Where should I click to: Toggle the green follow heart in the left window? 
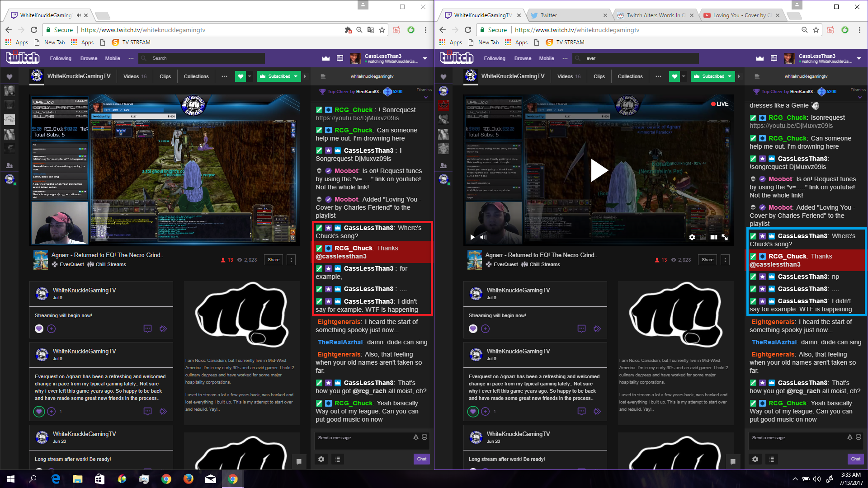[x=241, y=76]
